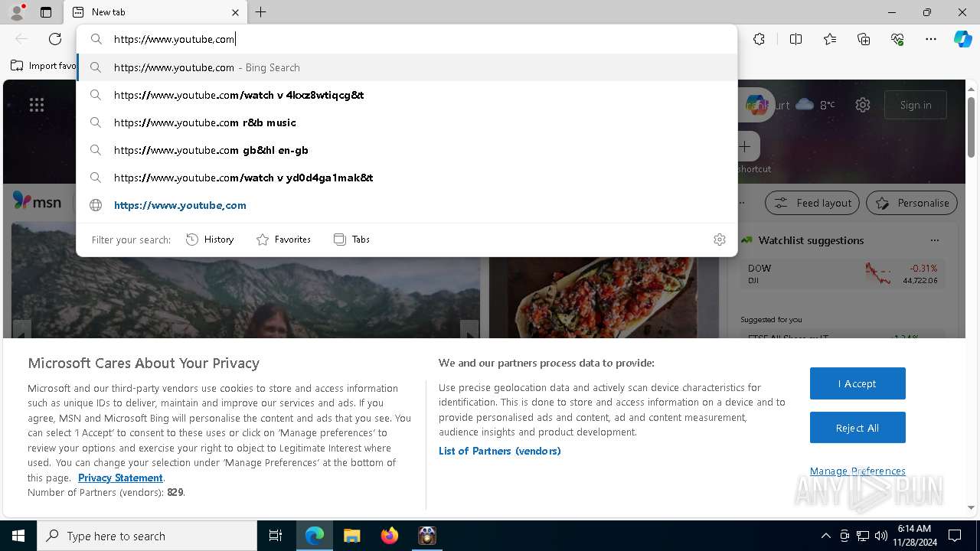Open the DOW stock row
980x551 pixels.
[x=843, y=274]
